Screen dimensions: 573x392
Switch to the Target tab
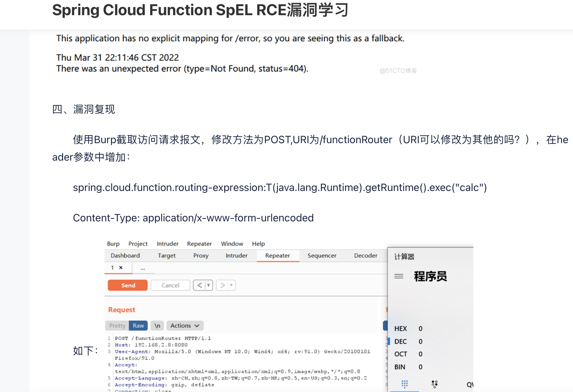[167, 256]
